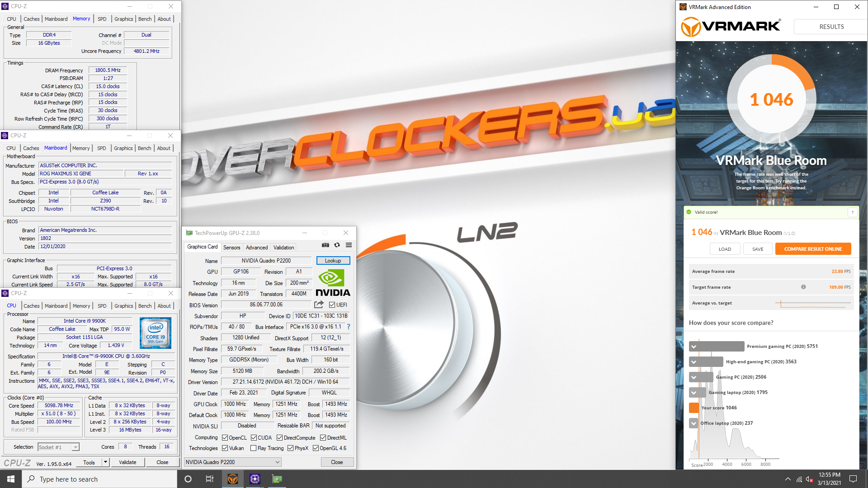Viewport: 868px width, 488px height.
Task: Open the VRMark RESULTS button
Action: (831, 27)
